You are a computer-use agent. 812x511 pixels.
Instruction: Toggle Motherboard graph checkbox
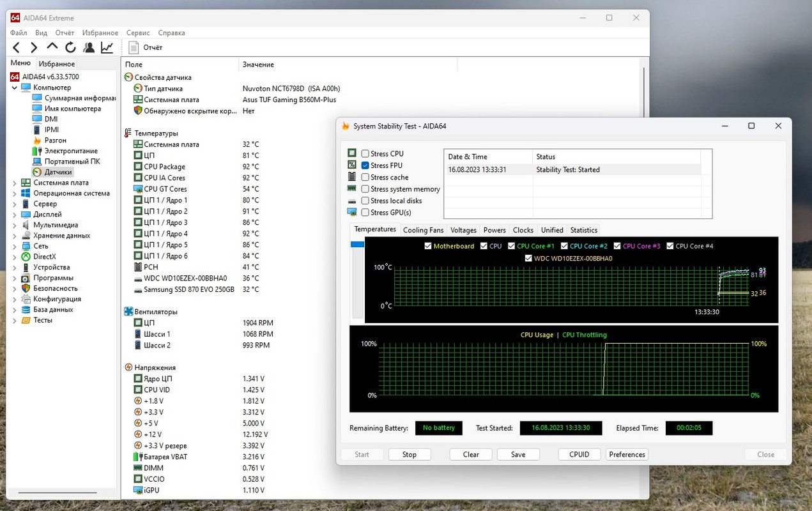coord(428,246)
